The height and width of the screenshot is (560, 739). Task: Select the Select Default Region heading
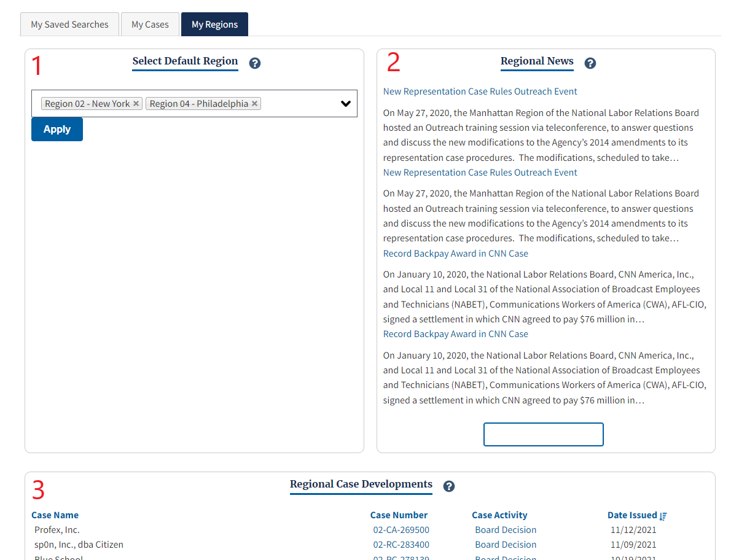[185, 61]
